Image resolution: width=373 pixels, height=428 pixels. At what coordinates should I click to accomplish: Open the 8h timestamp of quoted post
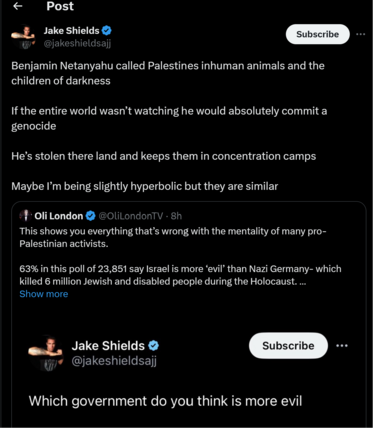click(176, 216)
